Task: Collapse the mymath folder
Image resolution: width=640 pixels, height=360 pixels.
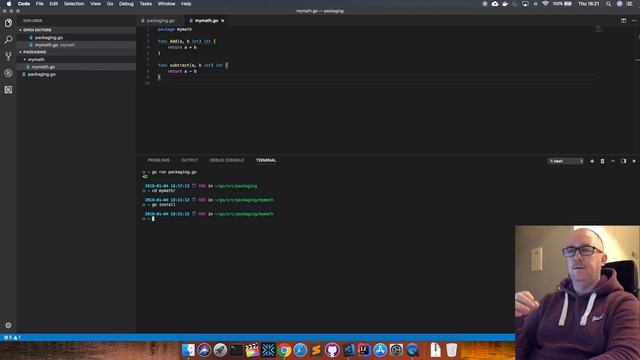Action: (x=36, y=60)
